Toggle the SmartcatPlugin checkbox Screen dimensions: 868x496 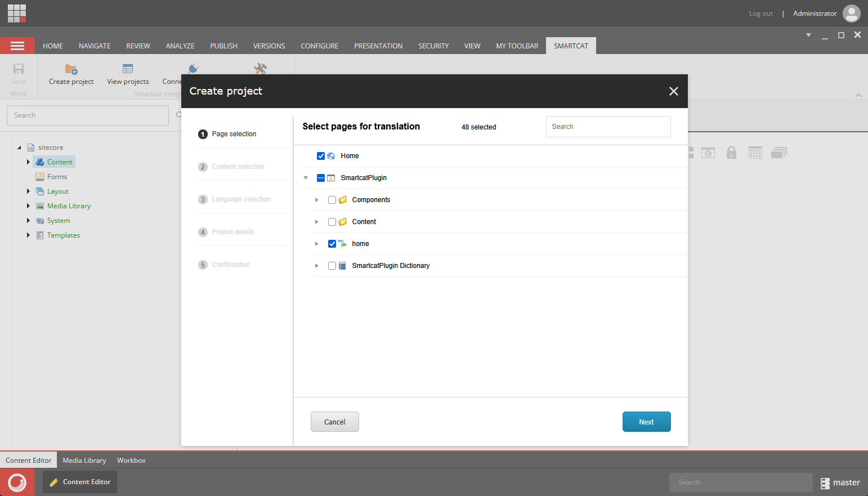coord(321,178)
